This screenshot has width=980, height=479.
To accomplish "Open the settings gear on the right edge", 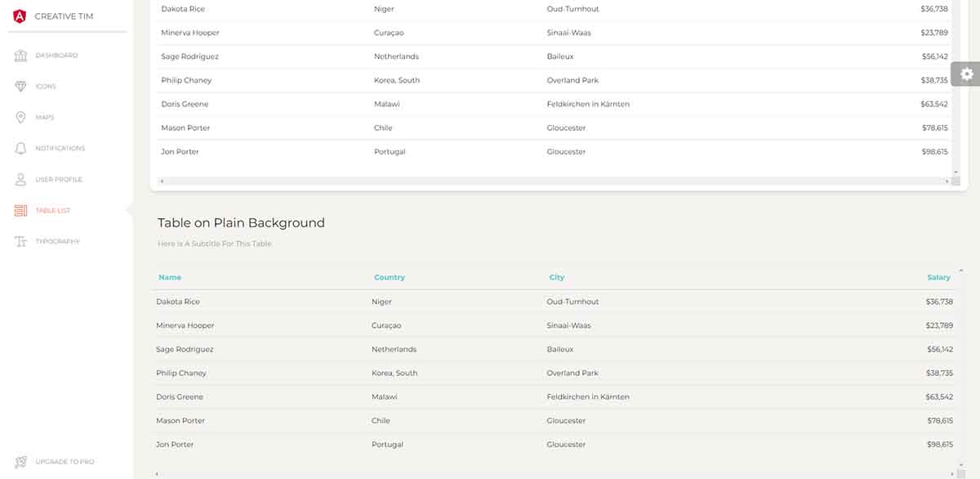I will 967,74.
